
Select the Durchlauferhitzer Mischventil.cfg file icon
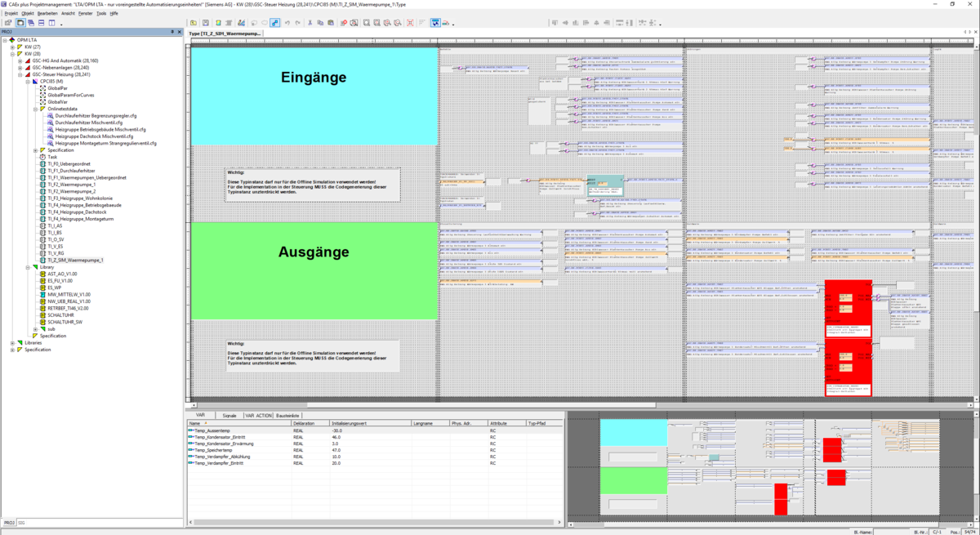coord(50,123)
